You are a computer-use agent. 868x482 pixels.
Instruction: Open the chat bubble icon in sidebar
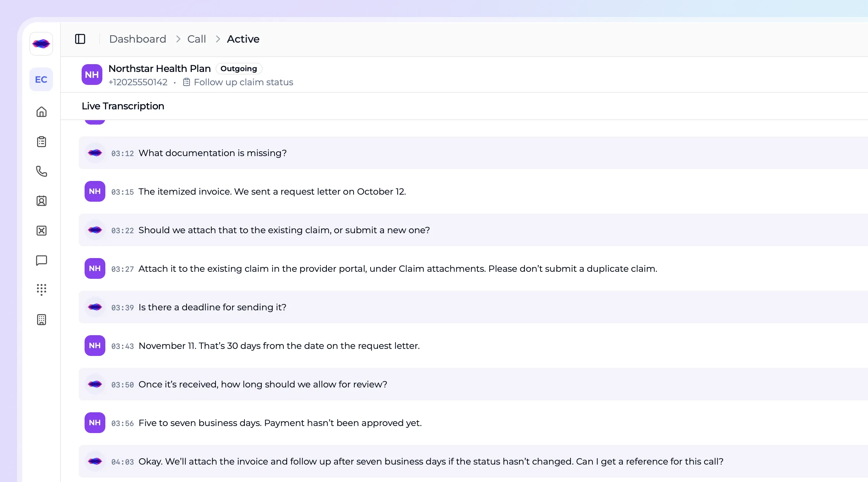coord(42,260)
